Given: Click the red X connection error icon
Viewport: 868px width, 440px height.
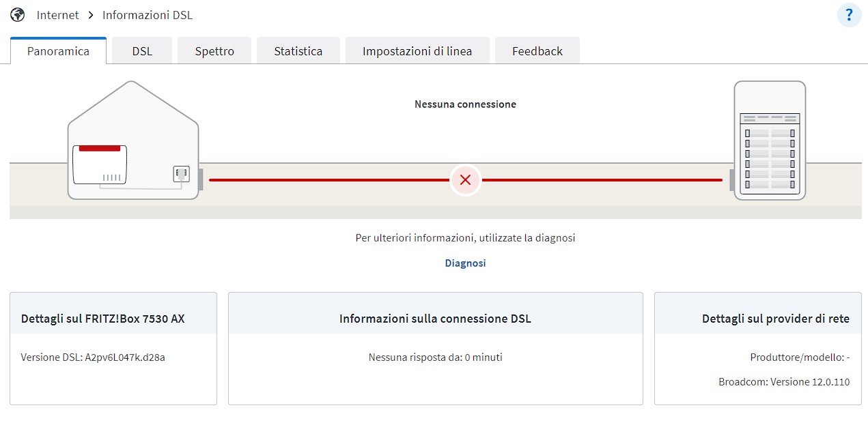Looking at the screenshot, I should (x=465, y=180).
